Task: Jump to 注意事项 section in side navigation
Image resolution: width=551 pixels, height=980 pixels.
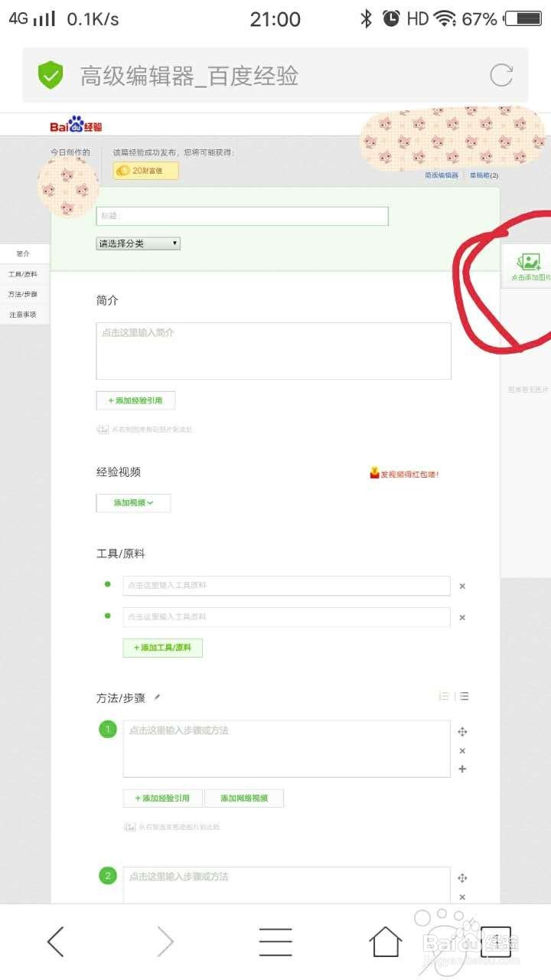Action: (x=24, y=315)
